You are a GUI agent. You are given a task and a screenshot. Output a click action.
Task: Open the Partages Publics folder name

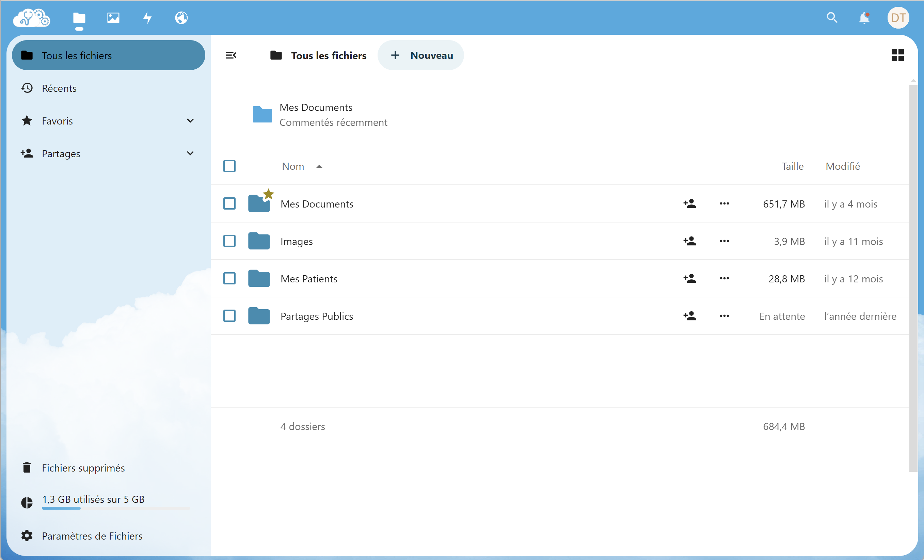317,316
